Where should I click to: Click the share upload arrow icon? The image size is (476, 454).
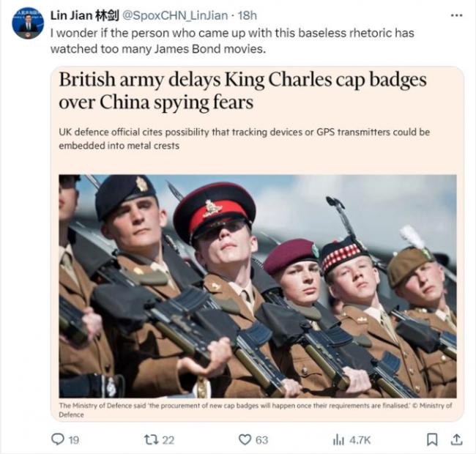point(455,439)
